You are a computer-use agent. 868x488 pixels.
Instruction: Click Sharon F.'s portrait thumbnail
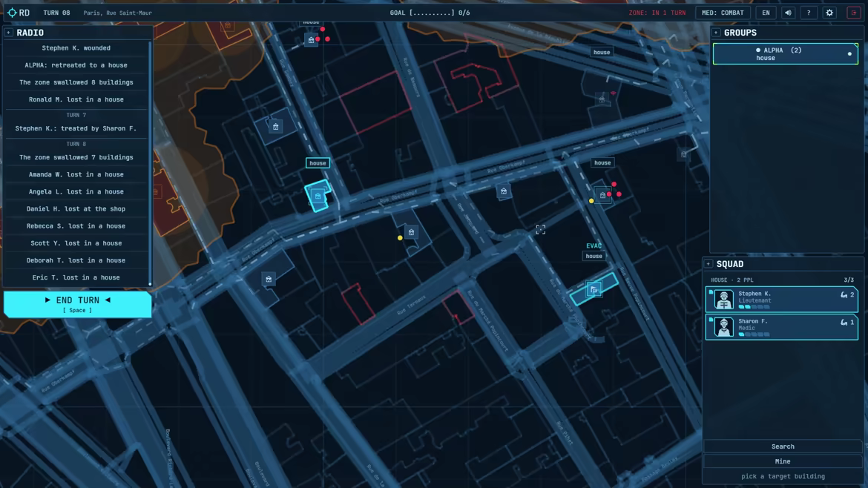723,327
